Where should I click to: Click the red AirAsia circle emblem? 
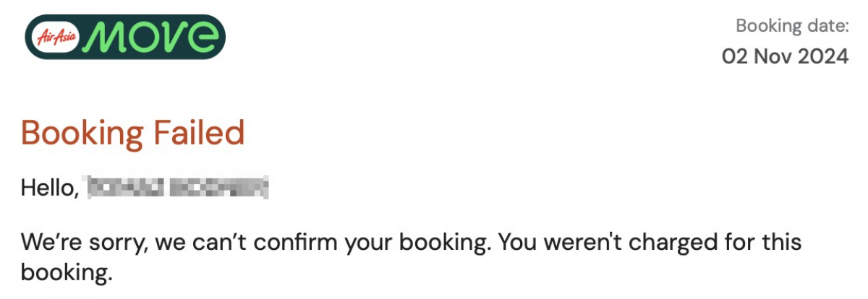56,37
